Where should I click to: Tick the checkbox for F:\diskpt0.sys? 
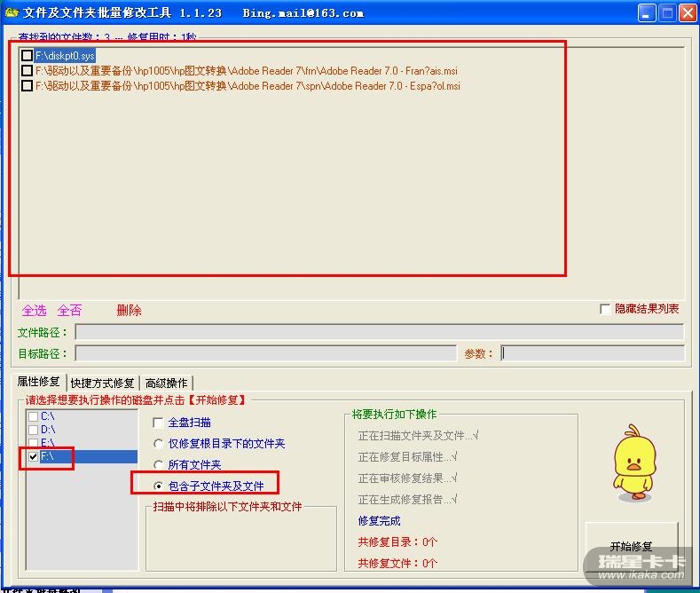coord(27,55)
